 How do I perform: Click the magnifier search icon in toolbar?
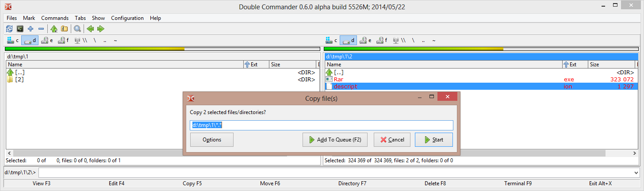pos(77,29)
